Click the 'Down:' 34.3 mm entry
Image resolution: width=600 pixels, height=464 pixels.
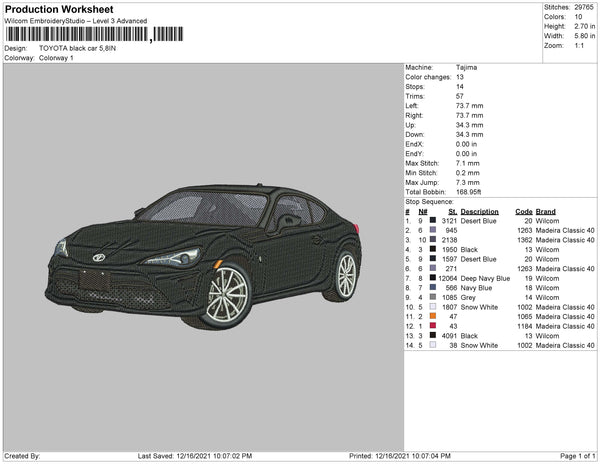(x=444, y=135)
